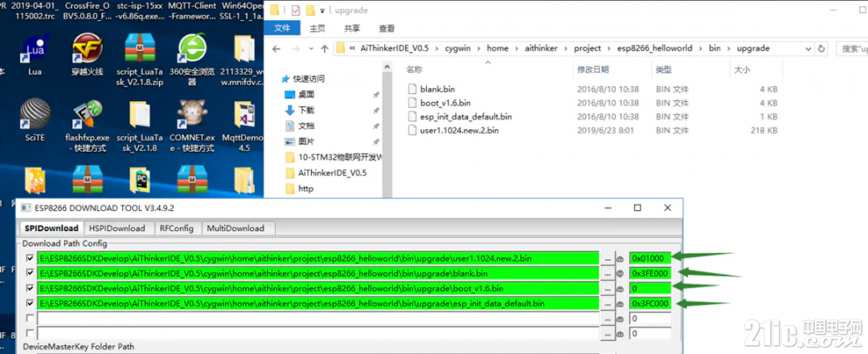
Task: Open the quick access toolbar dropdown arrow
Action: (322, 11)
